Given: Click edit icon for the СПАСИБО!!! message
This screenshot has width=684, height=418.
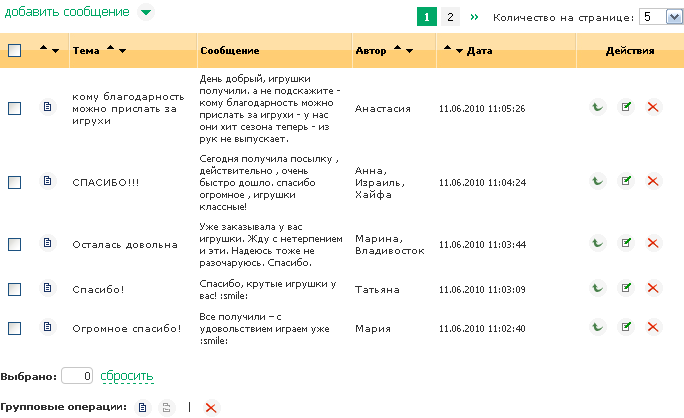Looking at the screenshot, I should (626, 181).
